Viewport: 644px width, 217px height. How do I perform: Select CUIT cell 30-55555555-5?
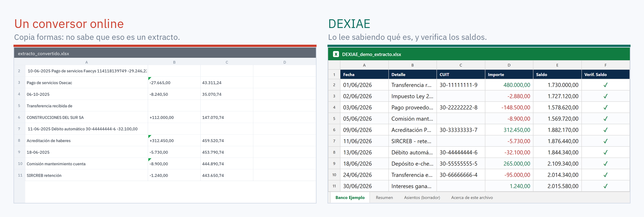click(461, 164)
